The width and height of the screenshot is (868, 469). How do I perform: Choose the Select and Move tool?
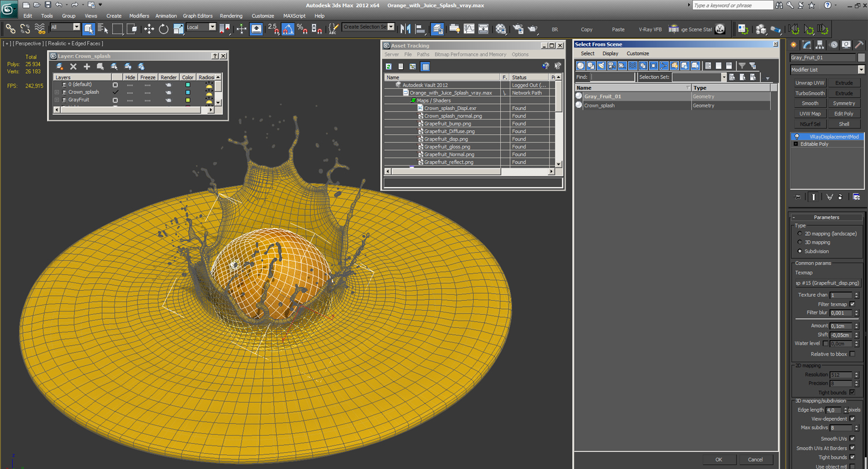click(x=149, y=28)
